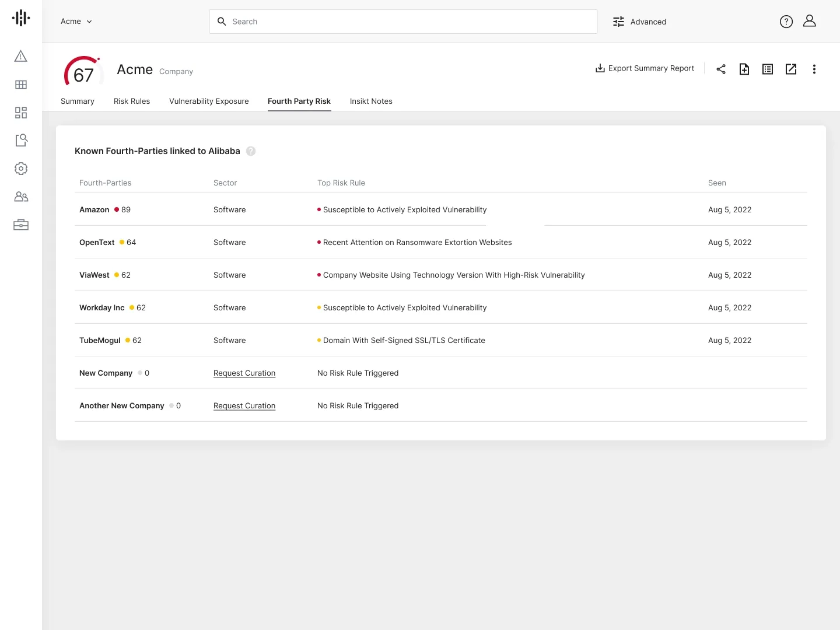
Task: Switch to the Summary tab
Action: (78, 101)
